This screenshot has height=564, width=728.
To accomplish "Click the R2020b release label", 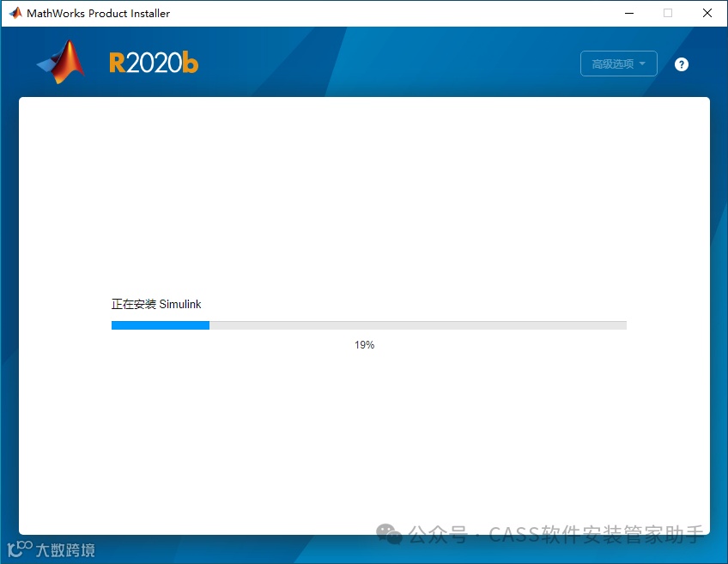I will click(154, 64).
